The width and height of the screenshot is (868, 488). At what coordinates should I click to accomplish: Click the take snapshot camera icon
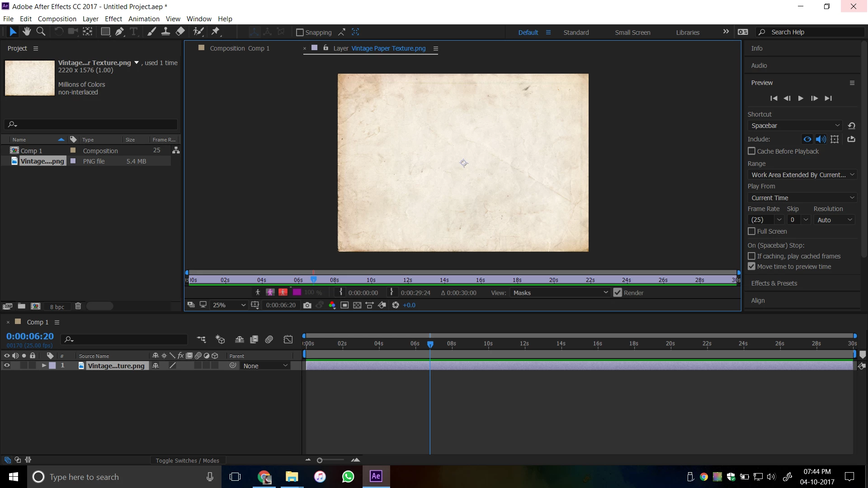pos(307,305)
